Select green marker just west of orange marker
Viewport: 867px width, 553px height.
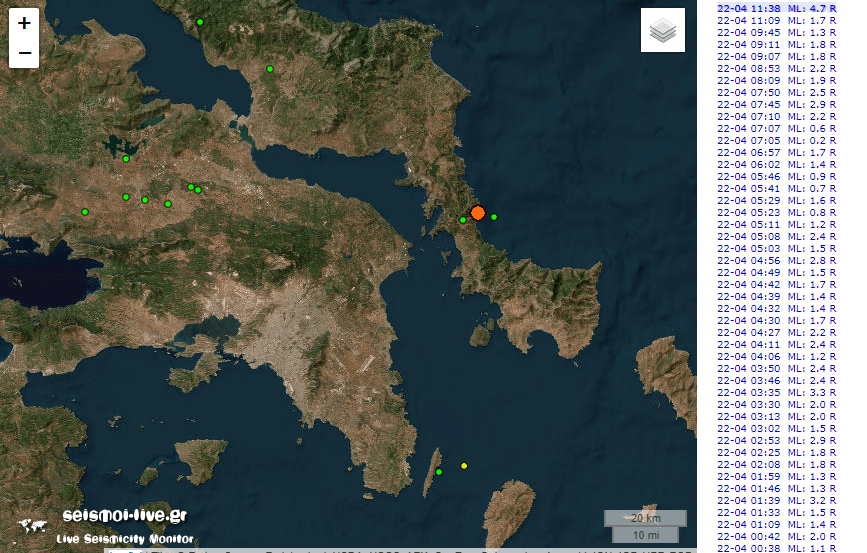pyautogui.click(x=463, y=220)
